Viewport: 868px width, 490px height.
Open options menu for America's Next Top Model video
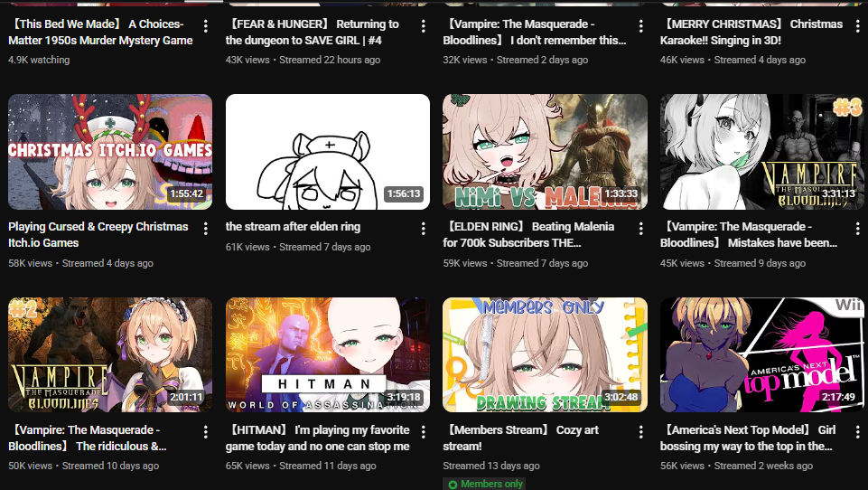[x=857, y=431]
